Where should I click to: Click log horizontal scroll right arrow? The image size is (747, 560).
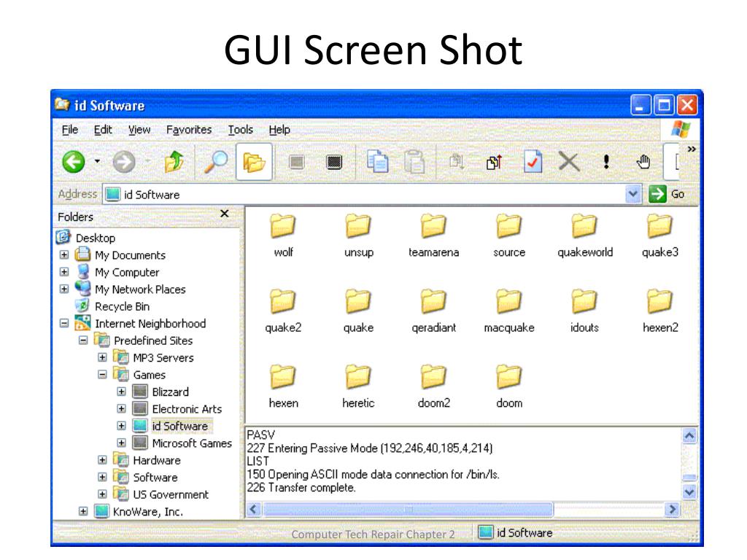[672, 509]
